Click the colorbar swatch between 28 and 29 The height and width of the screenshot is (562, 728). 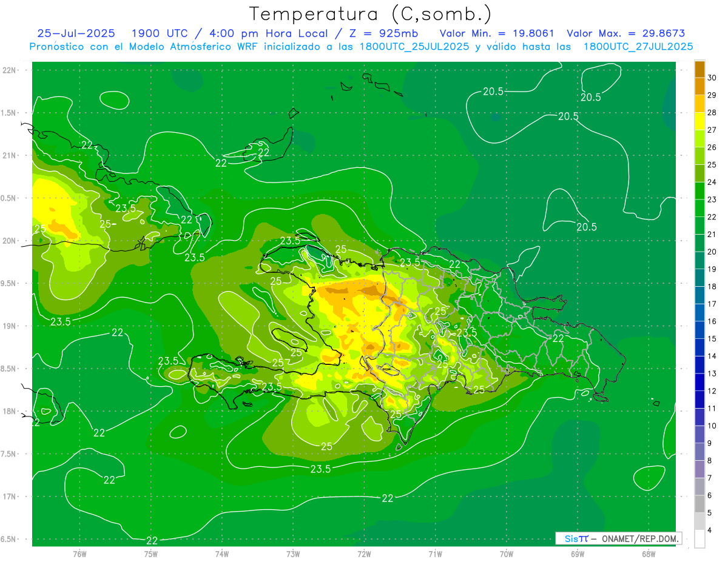tap(699, 104)
